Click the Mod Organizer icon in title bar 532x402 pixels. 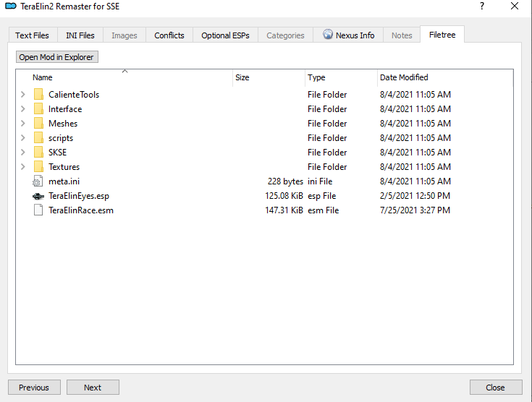[x=11, y=6]
